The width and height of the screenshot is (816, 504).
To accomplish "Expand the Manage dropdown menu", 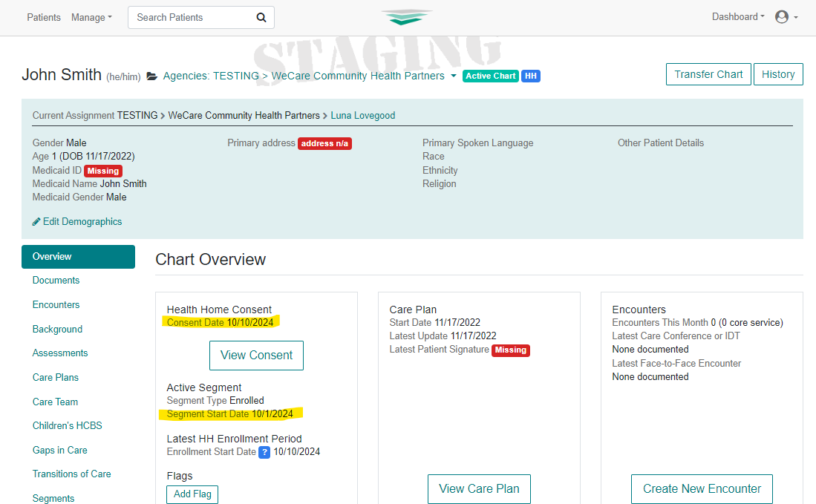I will 91,18.
